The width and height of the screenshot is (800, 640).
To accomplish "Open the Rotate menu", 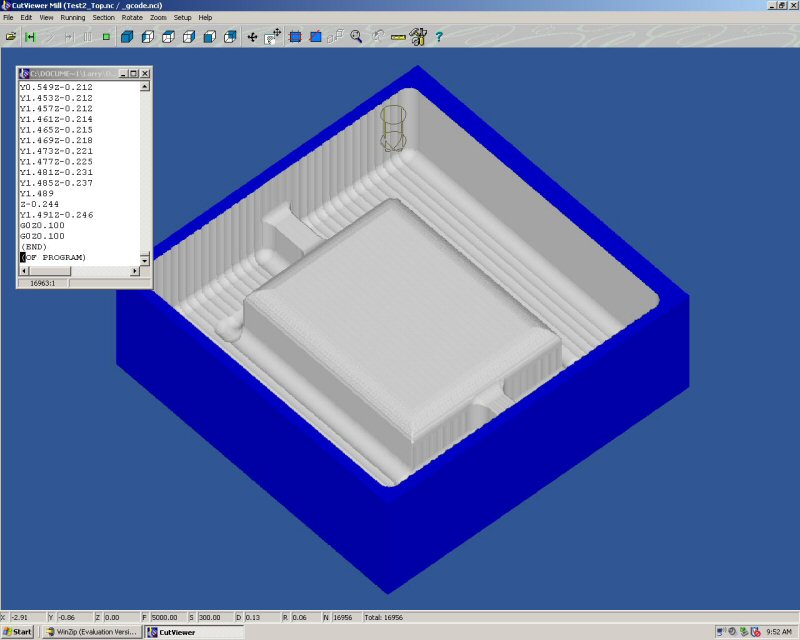I will (132, 18).
